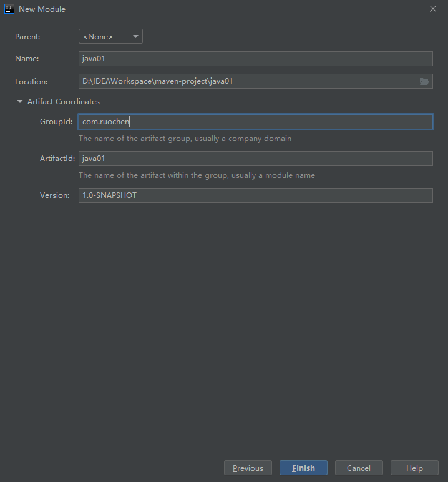Viewport: 448px width, 482px height.
Task: Click the IntelliJ IDEA icon in title bar
Action: click(9, 9)
